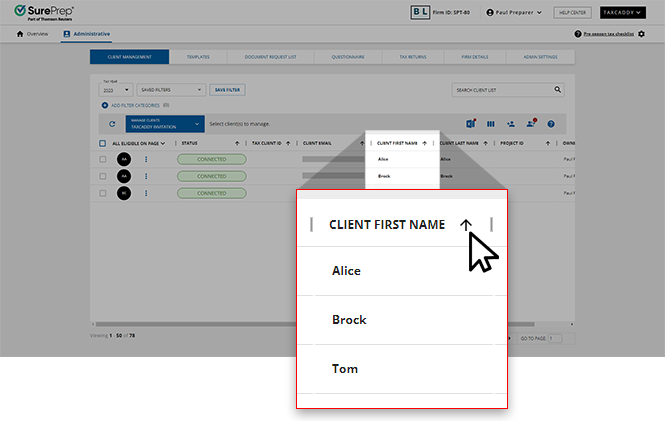Click the avatar circle on Alice's row
The height and width of the screenshot is (421, 665).
(124, 159)
